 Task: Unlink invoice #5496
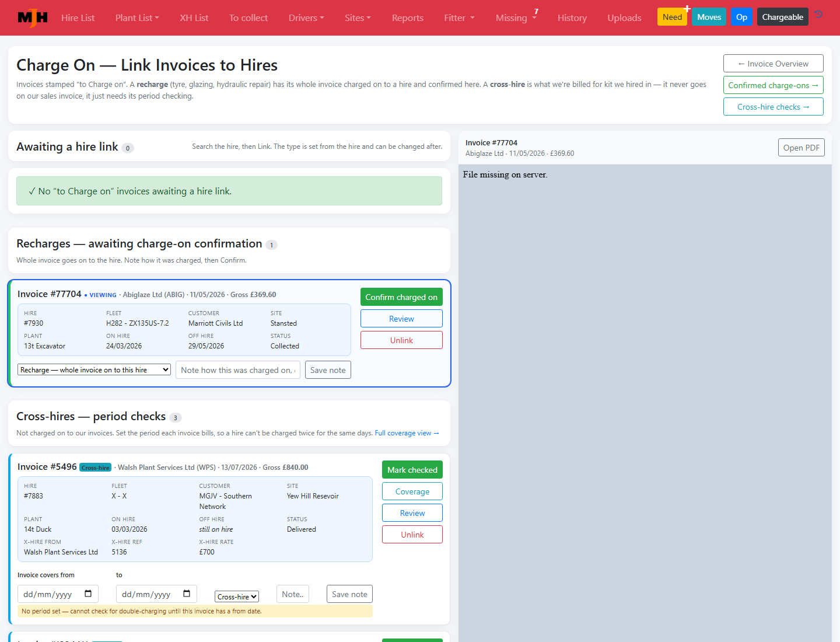pos(412,535)
